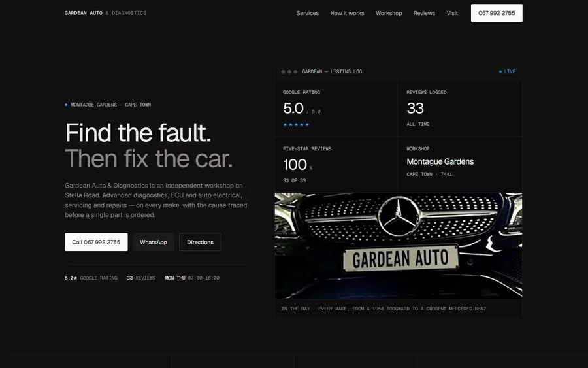Click the 'WORKSHOP' card label
Screen dimensions: 588x368
pos(417,149)
